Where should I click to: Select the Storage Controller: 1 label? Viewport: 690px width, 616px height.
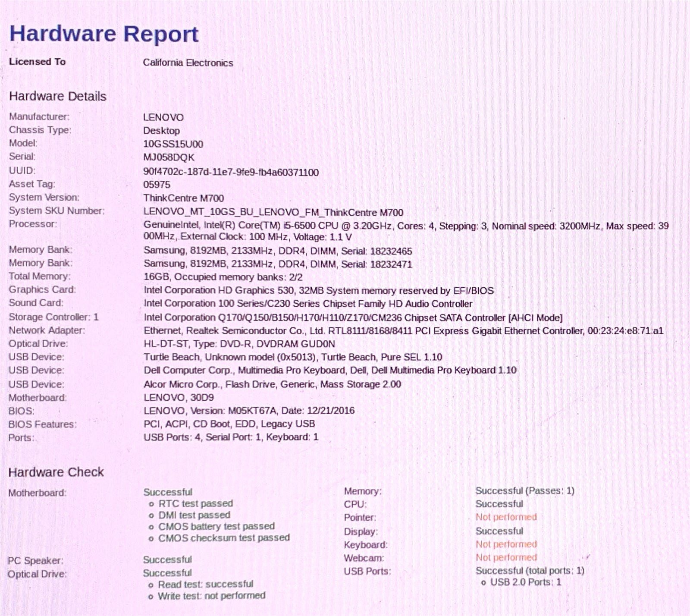pyautogui.click(x=54, y=317)
